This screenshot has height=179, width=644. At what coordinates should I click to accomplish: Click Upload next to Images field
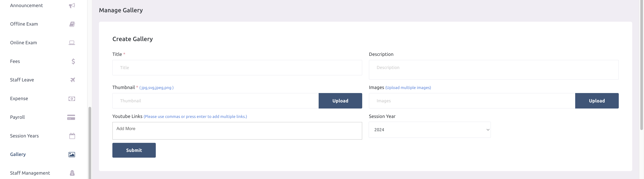(597, 101)
